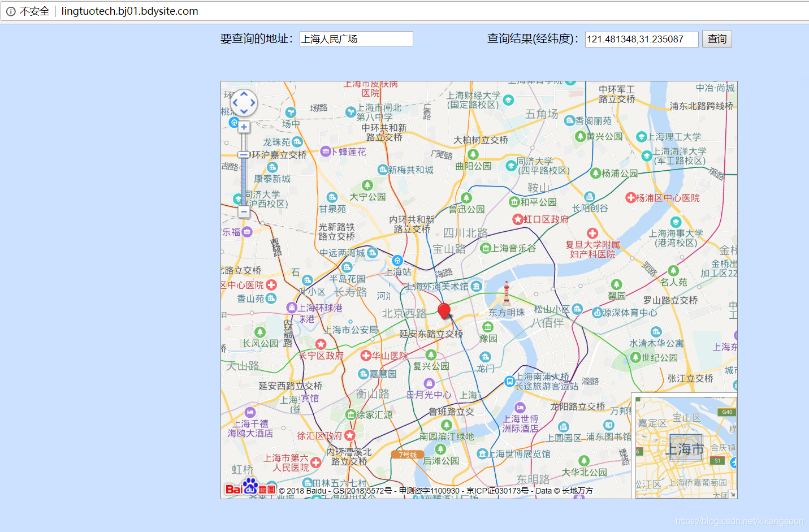Click the 北京西路 road label
The height and width of the screenshot is (532, 809).
click(x=404, y=313)
